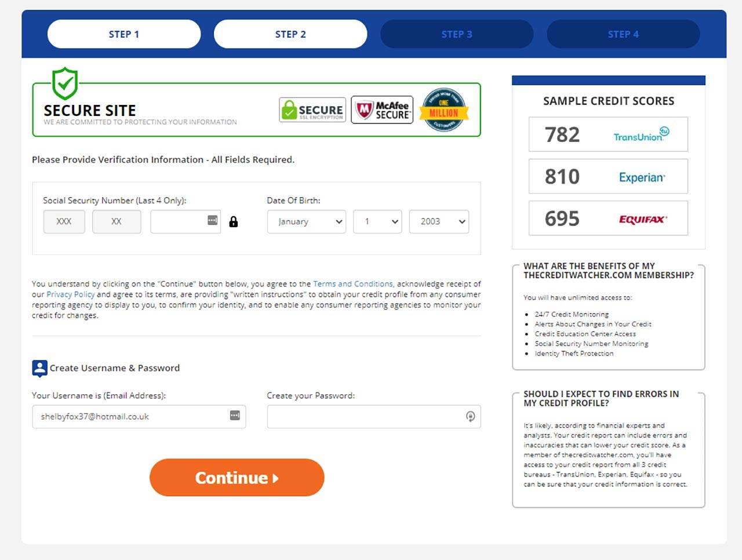742x560 pixels.
Task: Go to the Step 1 tab
Action: [124, 34]
